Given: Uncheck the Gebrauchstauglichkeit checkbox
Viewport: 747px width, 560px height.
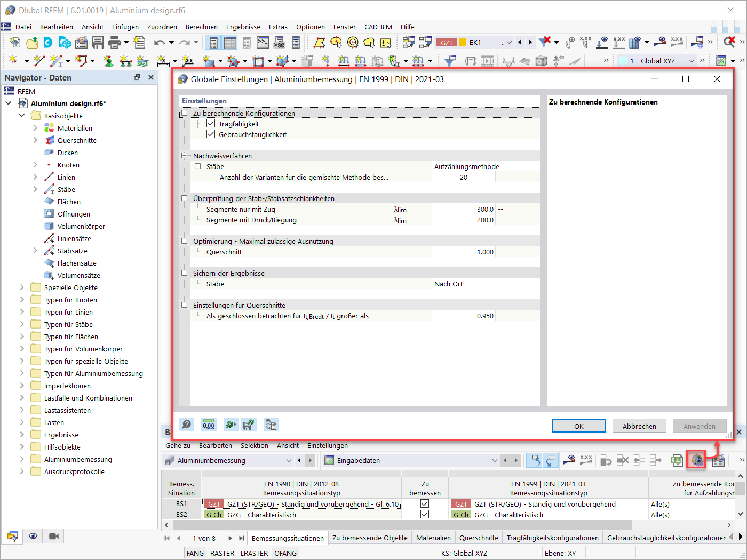Looking at the screenshot, I should (x=211, y=134).
